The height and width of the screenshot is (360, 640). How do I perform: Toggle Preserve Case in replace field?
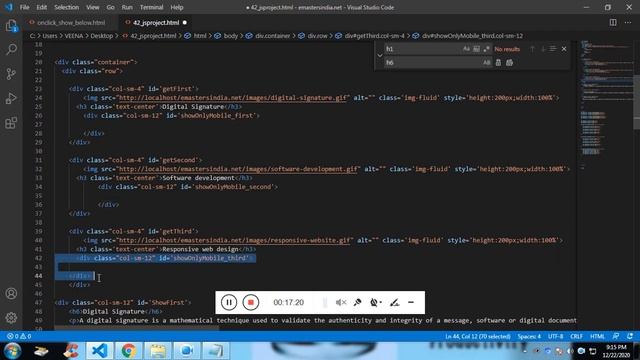[487, 62]
